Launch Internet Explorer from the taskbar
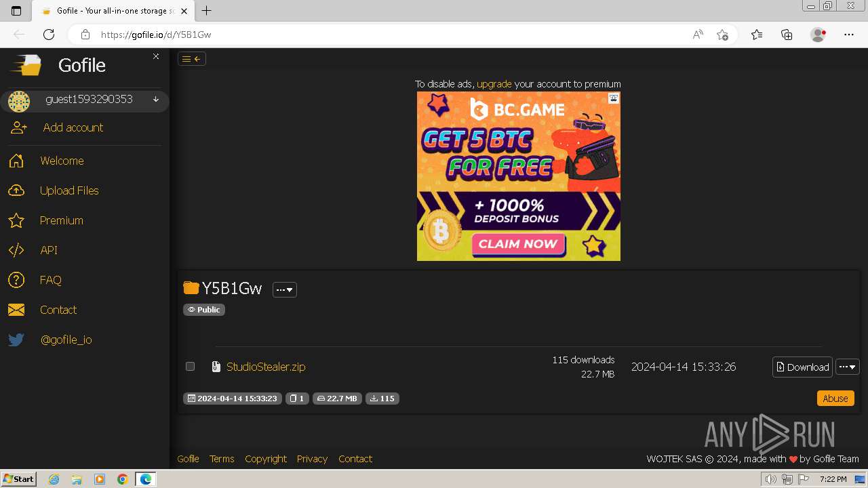The image size is (868, 488). click(x=54, y=479)
